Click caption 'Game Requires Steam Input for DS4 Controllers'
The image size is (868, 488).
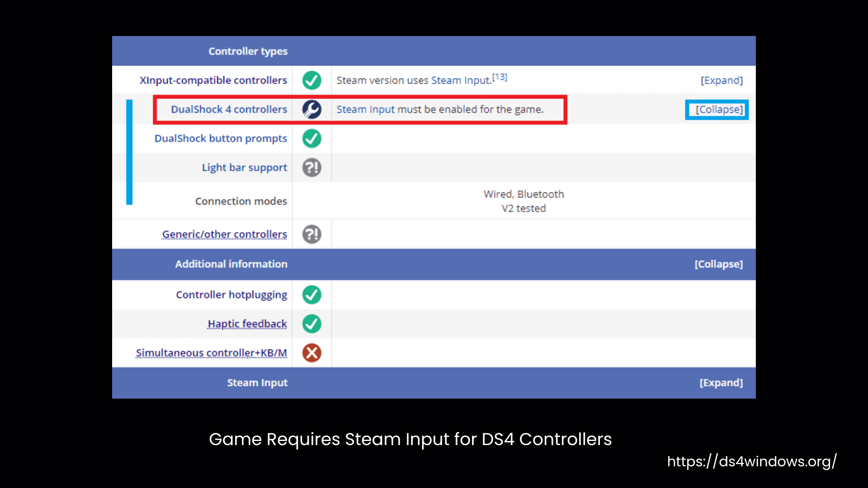pyautogui.click(x=410, y=439)
